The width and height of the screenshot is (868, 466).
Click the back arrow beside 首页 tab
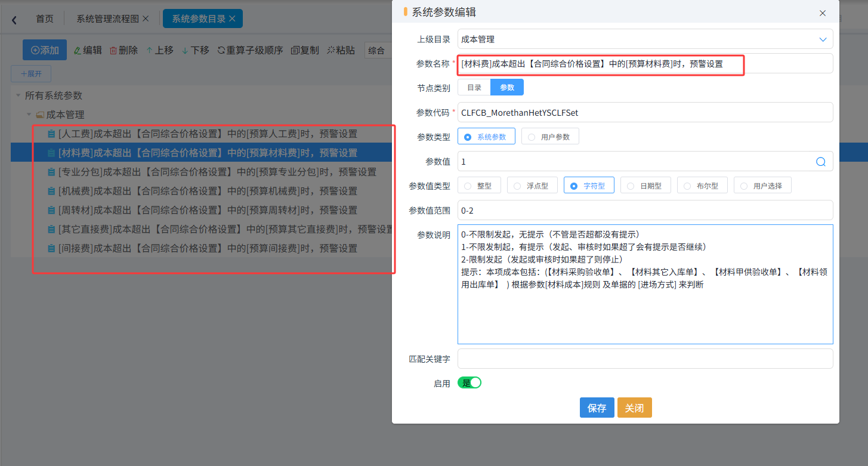coord(14,20)
